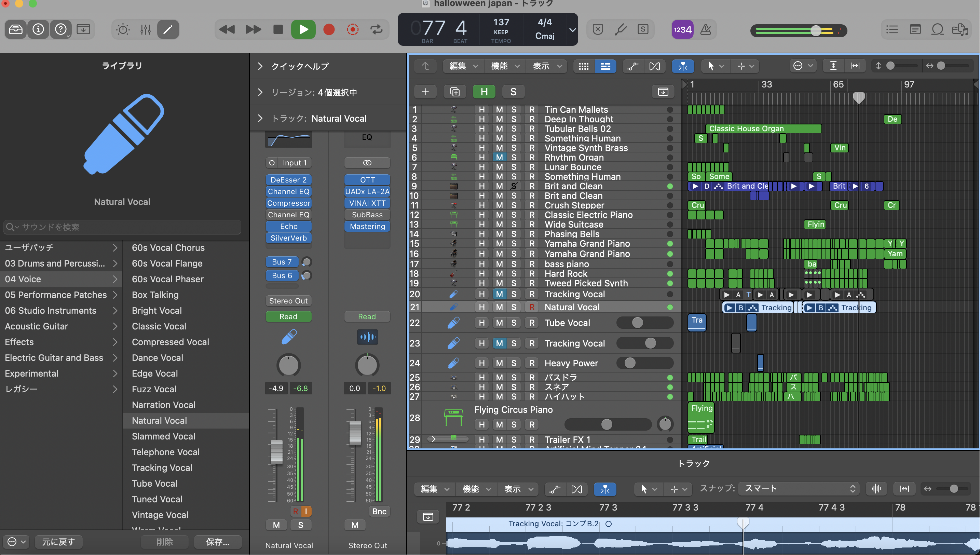Select the 04 Voice library category
The height and width of the screenshot is (555, 980).
pyautogui.click(x=62, y=279)
